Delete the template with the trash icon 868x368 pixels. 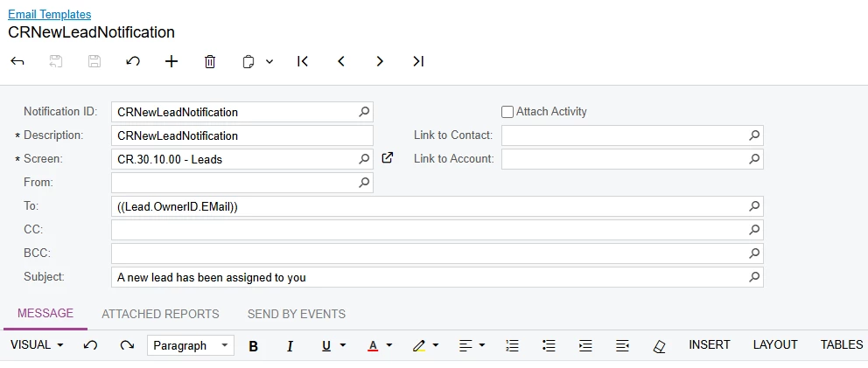(x=210, y=61)
